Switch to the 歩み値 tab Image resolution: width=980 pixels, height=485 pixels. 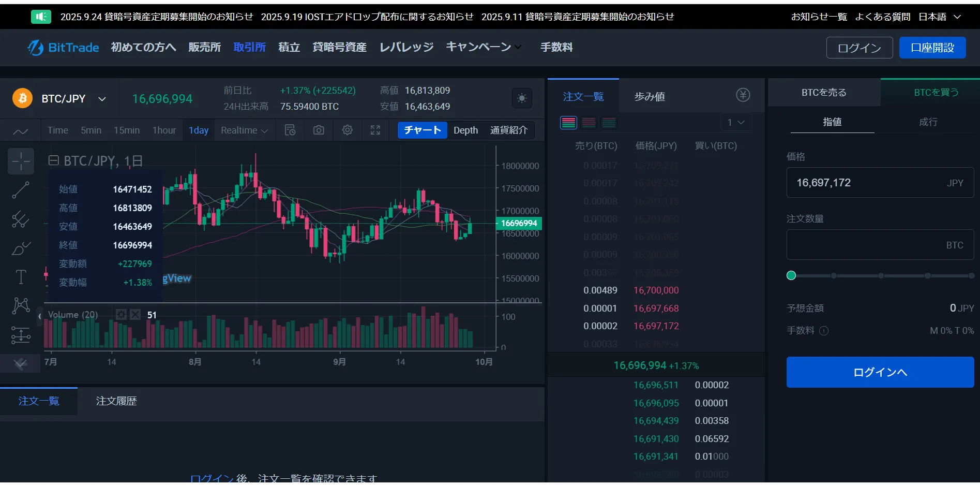click(650, 97)
